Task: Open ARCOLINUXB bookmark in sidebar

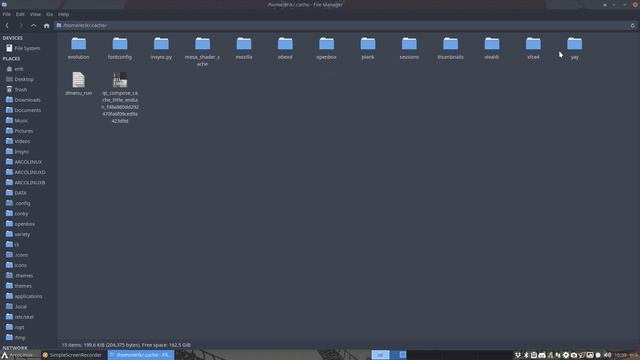Action: (x=30, y=182)
